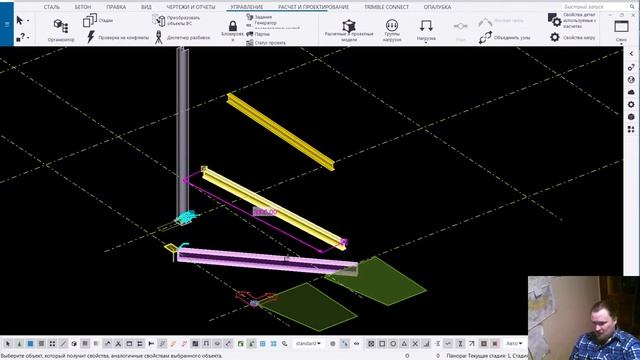This screenshot has width=640, height=360.
Task: Click the Генератор ribbon command
Action: 265,23
